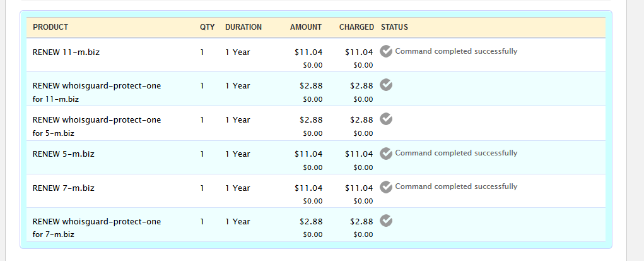Click the AMOUNT column header
Viewport: 644px width, 261px height.
306,27
